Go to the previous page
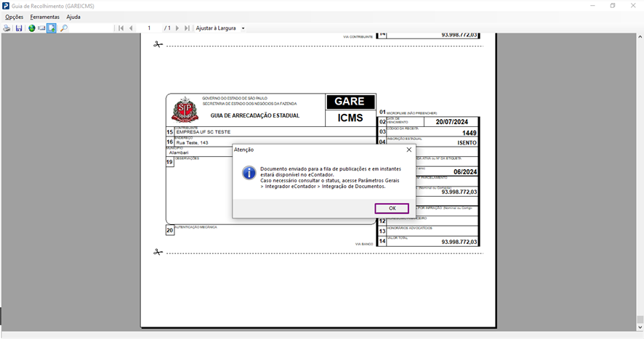 coord(131,28)
